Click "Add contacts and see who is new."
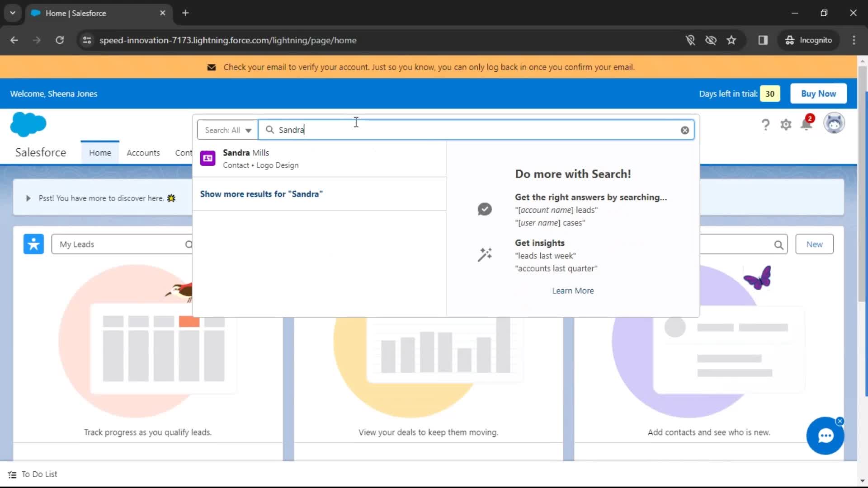This screenshot has width=868, height=488. (x=709, y=432)
